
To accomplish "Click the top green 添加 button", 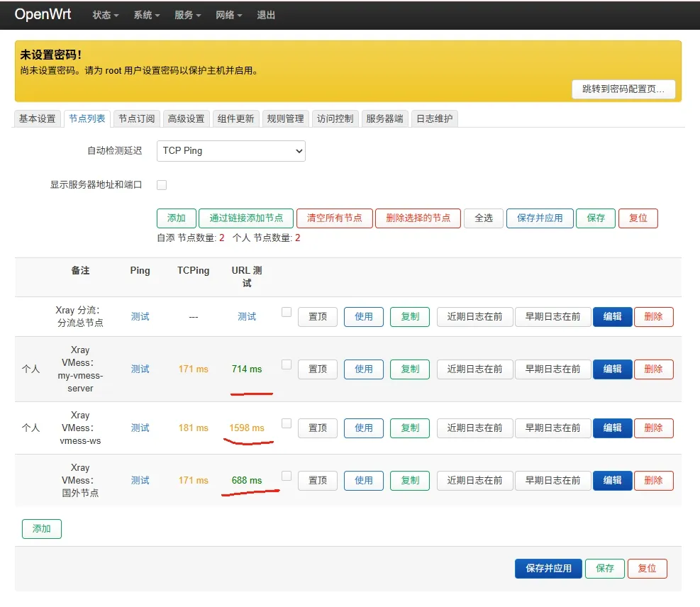I will [177, 218].
